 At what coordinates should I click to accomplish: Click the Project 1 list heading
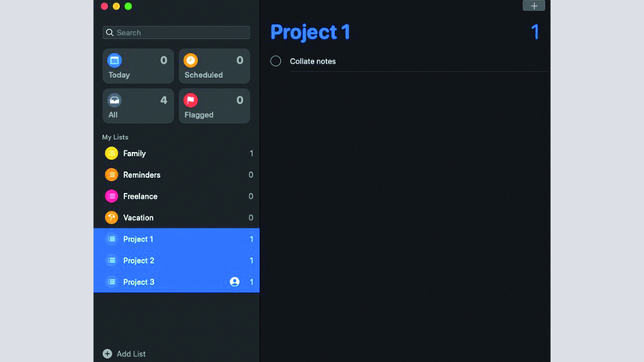click(x=310, y=32)
